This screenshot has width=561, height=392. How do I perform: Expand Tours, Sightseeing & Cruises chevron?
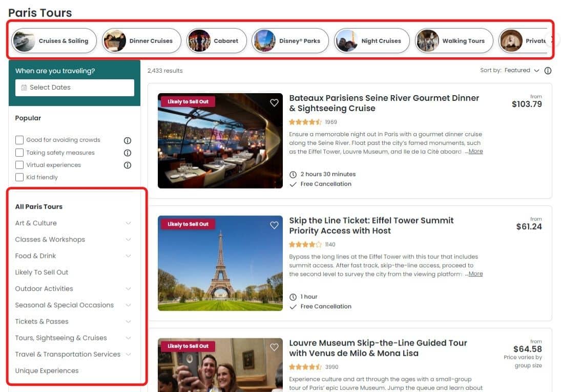[128, 338]
